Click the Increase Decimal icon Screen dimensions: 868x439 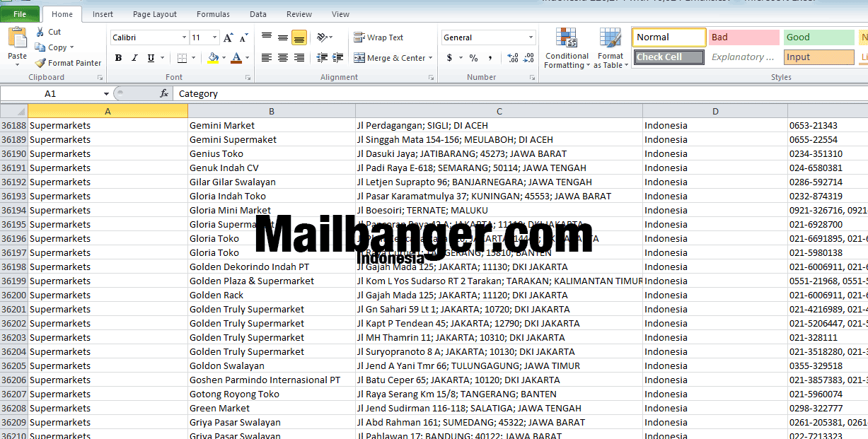[513, 58]
